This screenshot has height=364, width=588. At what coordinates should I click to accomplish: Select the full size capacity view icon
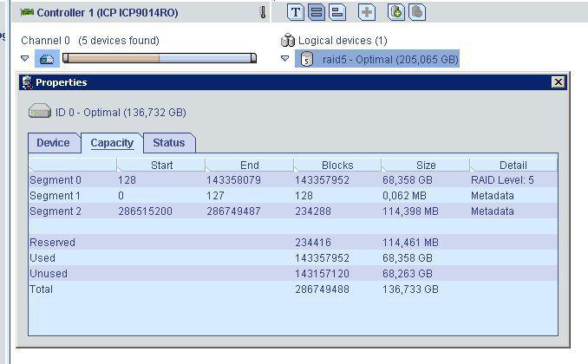point(317,12)
